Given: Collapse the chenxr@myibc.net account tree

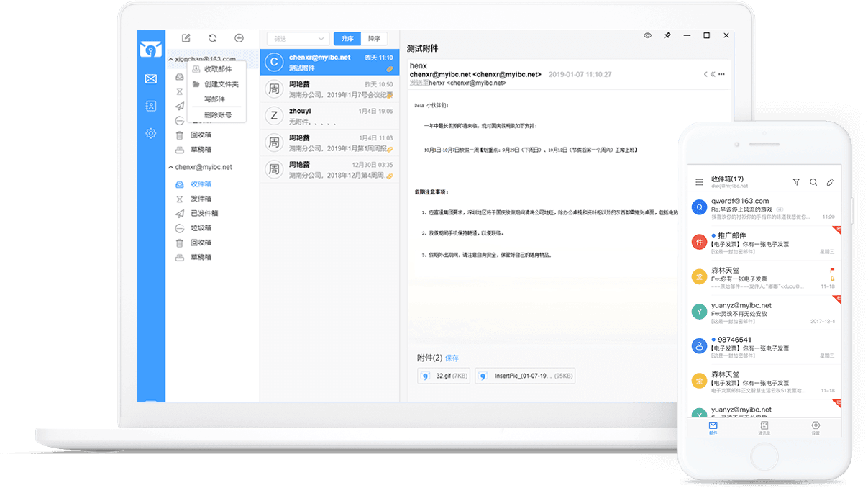Looking at the screenshot, I should (170, 167).
